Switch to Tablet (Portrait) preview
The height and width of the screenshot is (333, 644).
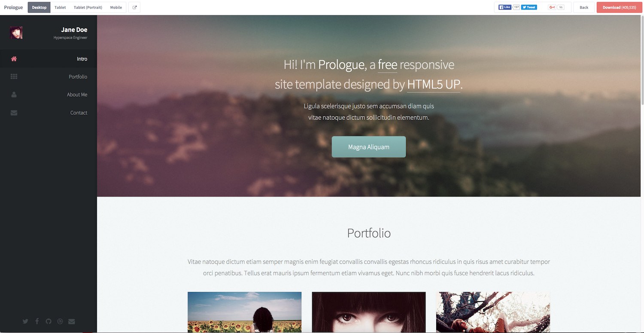pyautogui.click(x=88, y=7)
